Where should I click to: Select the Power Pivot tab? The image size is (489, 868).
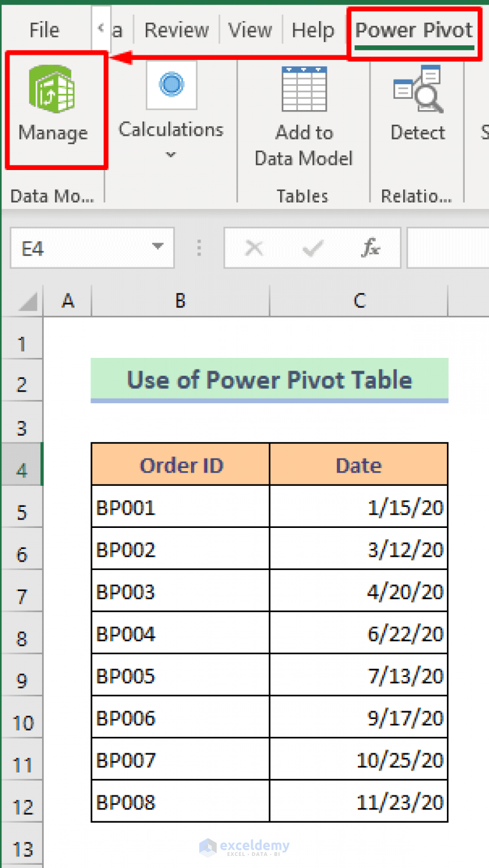(413, 29)
